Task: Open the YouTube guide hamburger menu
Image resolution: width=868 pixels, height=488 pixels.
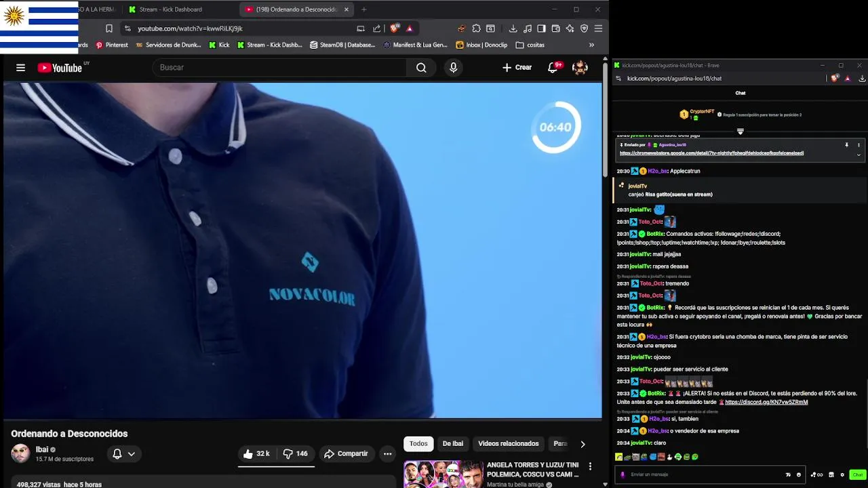Action: [20, 68]
